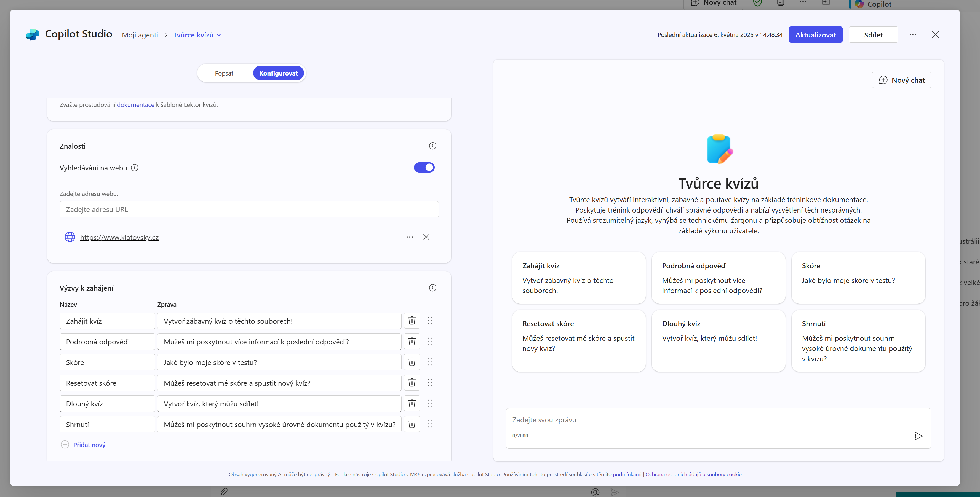Delete the Zahájit kvíz prompt
The image size is (980, 497).
412,321
